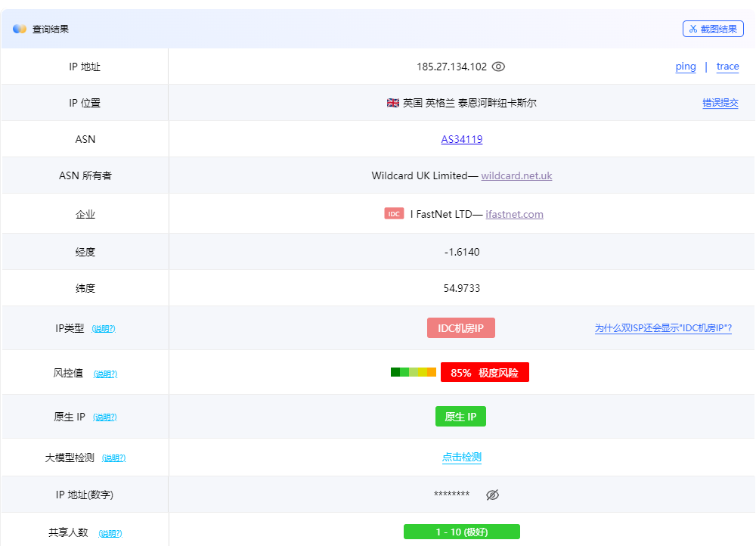
Task: Open the 为什么双ISP还会显示 IDC机房IP link
Action: tap(663, 328)
